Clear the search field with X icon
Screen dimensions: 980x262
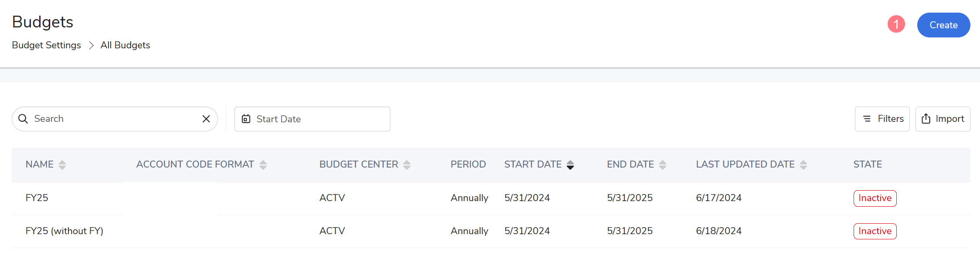click(207, 119)
